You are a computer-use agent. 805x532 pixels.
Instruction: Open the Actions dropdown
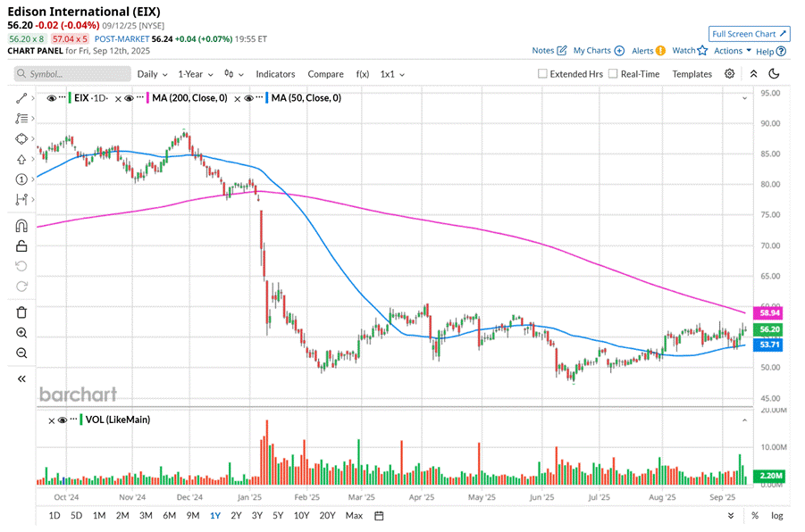click(x=733, y=50)
